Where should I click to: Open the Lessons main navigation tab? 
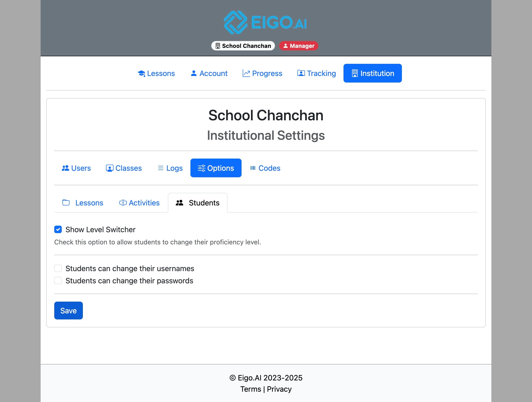156,73
